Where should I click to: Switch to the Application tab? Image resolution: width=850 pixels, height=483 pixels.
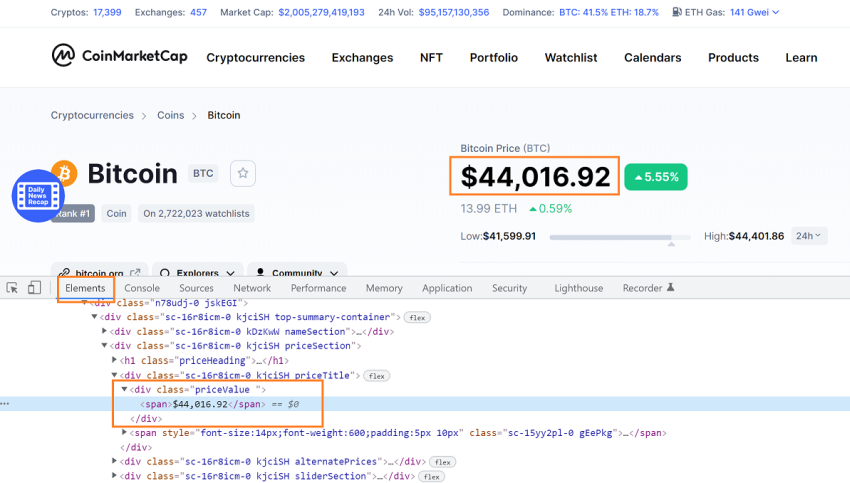447,288
